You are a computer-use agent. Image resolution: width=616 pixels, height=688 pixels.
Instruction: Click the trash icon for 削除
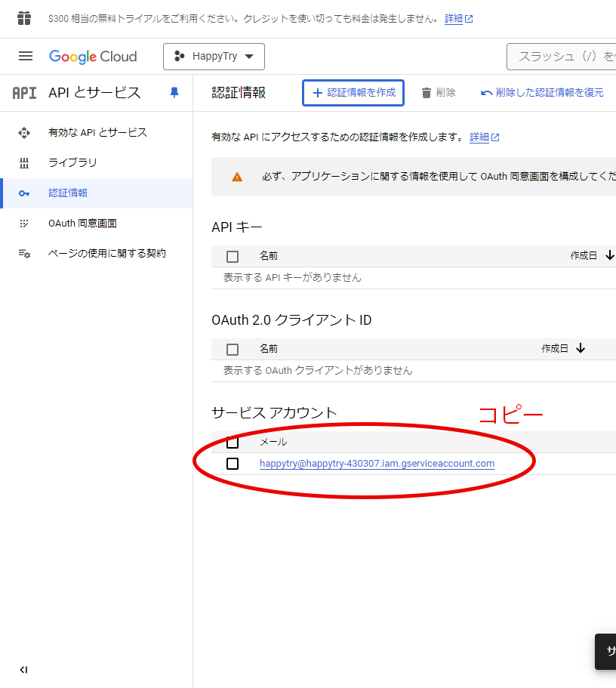pos(427,93)
